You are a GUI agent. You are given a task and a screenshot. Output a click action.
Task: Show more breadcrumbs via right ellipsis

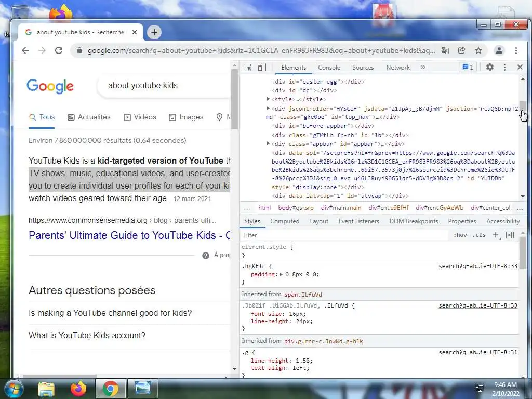pyautogui.click(x=520, y=208)
